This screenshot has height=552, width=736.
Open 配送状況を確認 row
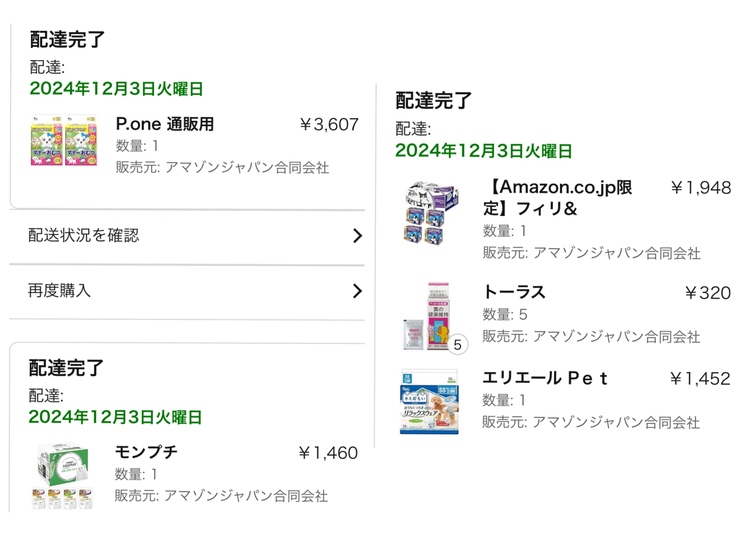[84, 236]
